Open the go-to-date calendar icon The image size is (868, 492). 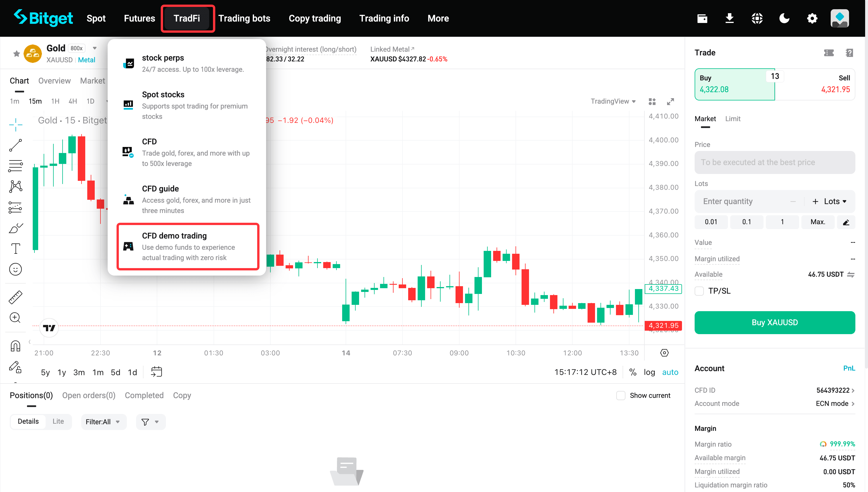coord(156,372)
